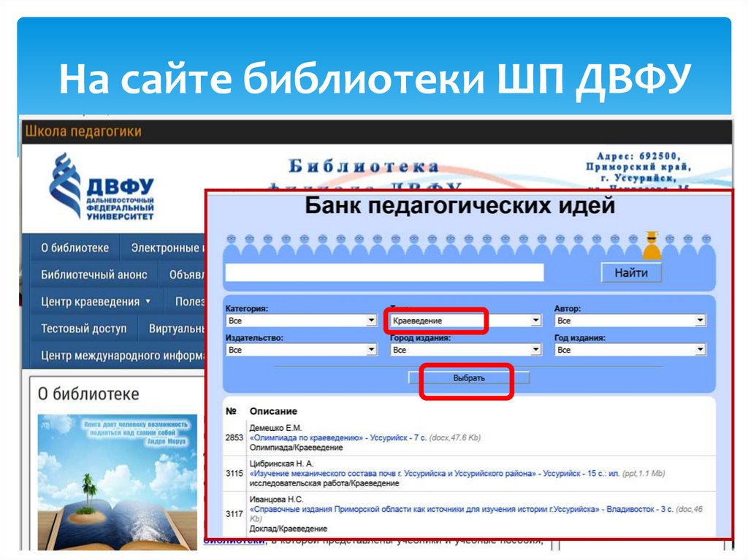Screen dimensions: 748x560
Task: Click the ДВФУ university logo
Action: tap(102, 187)
